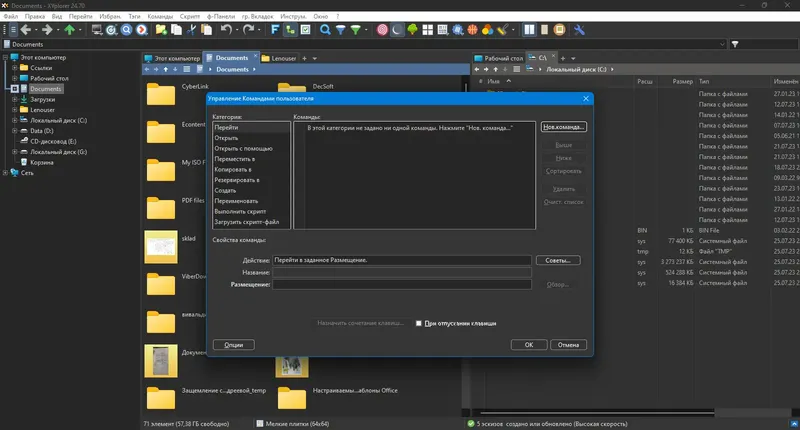Switch to the Lenouser tab
Image resolution: width=800 pixels, height=430 pixels.
point(279,58)
